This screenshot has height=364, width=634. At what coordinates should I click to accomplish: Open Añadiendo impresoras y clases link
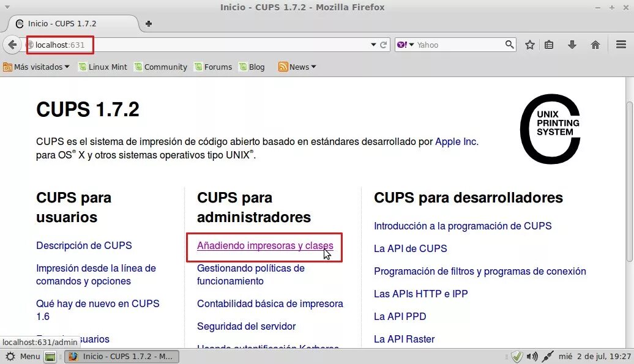(265, 246)
